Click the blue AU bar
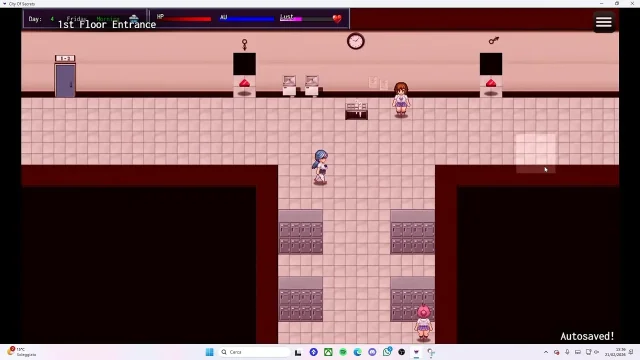Viewport: 640px width, 360px height. (x=247, y=19)
